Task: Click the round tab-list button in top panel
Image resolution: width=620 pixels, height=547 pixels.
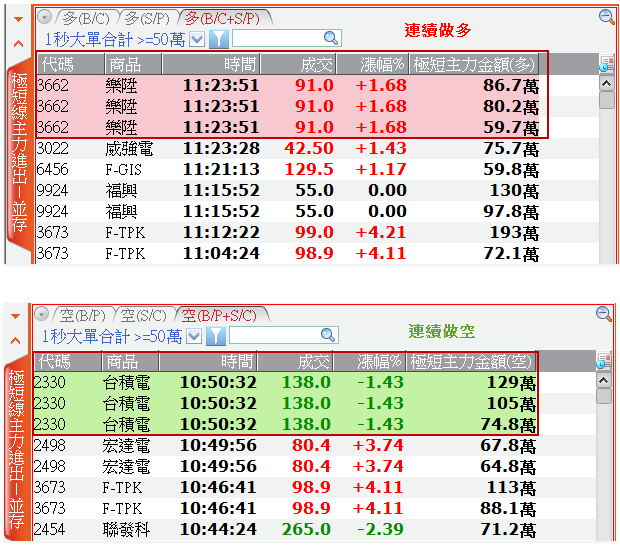Action: click(x=45, y=17)
